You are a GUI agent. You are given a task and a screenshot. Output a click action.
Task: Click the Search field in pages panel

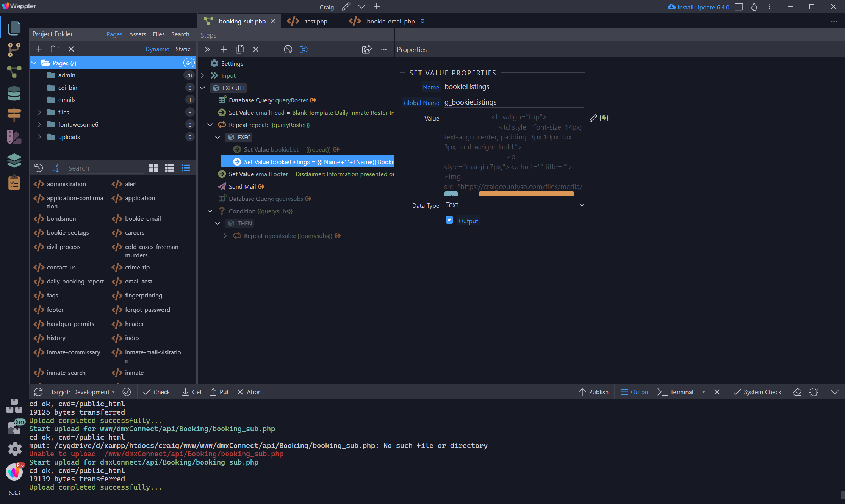point(105,168)
